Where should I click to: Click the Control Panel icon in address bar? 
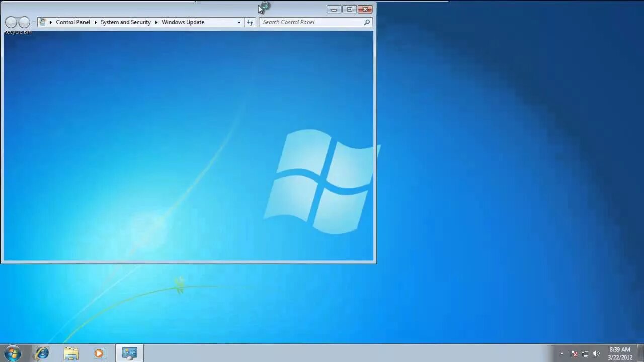click(43, 22)
